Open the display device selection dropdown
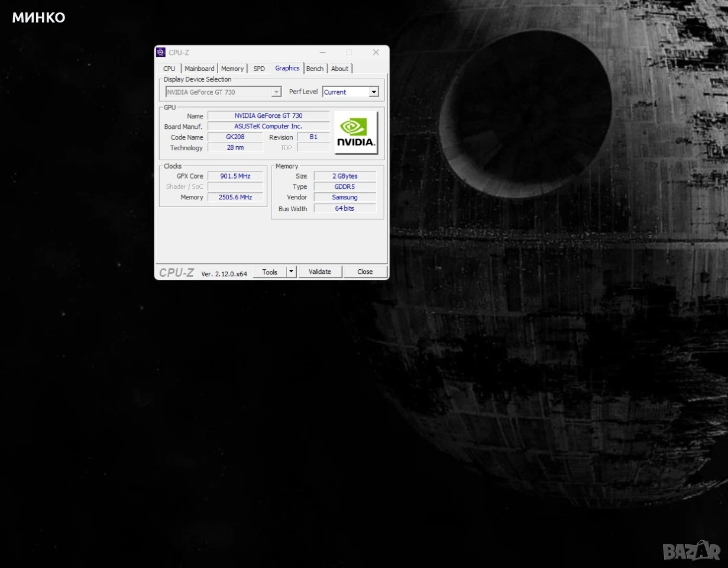 click(x=224, y=92)
